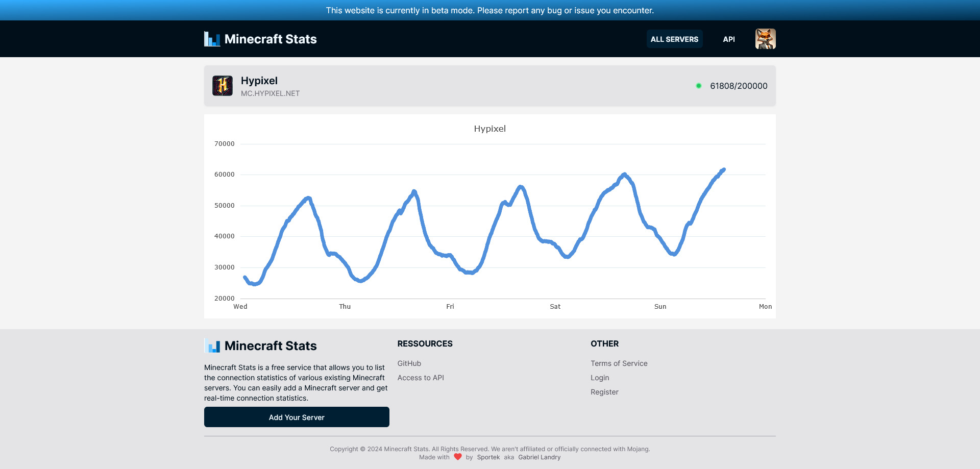Open the Terms of Service link
The image size is (980, 469).
pos(619,363)
